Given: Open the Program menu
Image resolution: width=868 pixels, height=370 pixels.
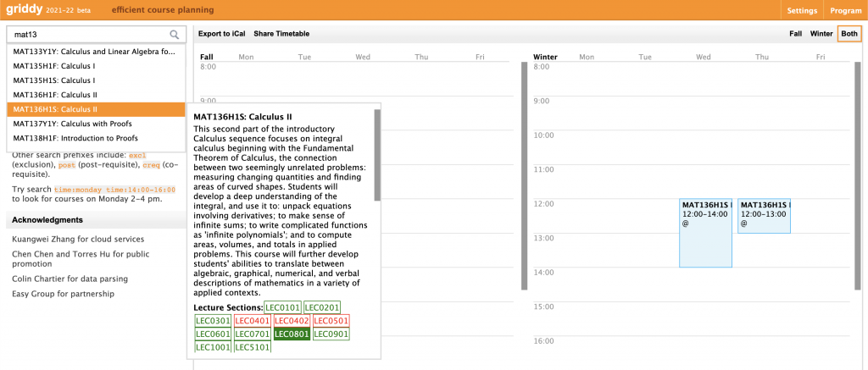Looking at the screenshot, I should tap(845, 10).
